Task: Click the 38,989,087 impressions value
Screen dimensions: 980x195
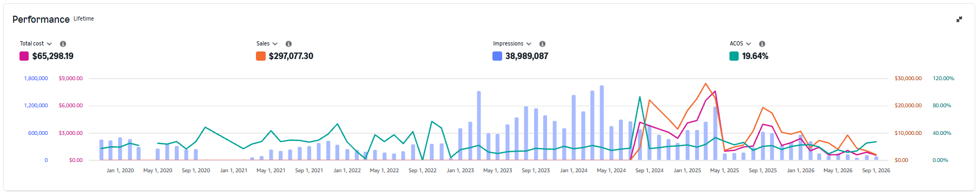Action: [527, 56]
